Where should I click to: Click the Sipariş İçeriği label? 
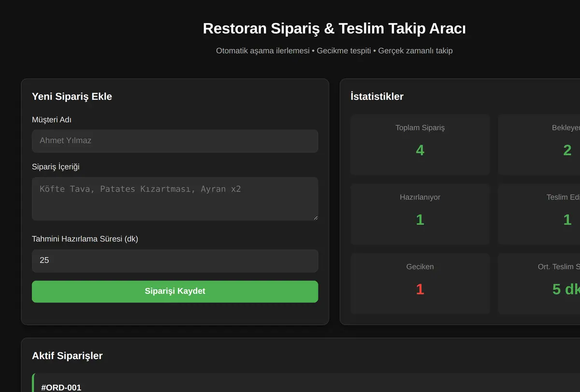(56, 167)
